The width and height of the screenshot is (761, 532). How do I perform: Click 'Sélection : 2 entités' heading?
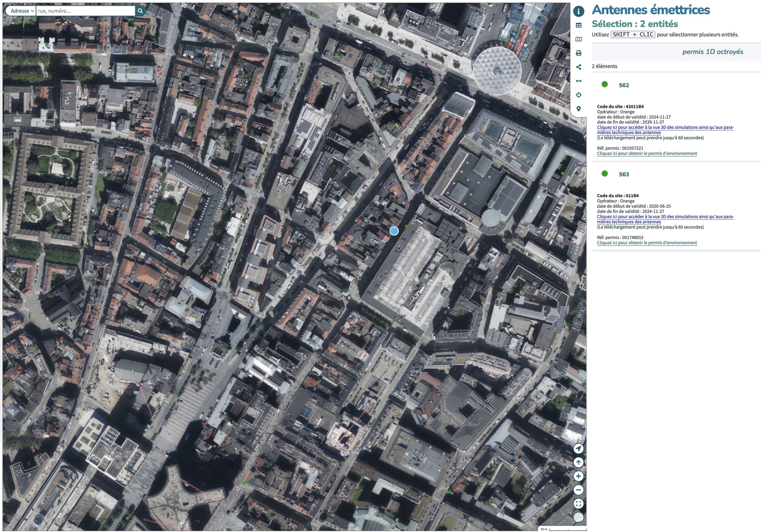tap(635, 24)
